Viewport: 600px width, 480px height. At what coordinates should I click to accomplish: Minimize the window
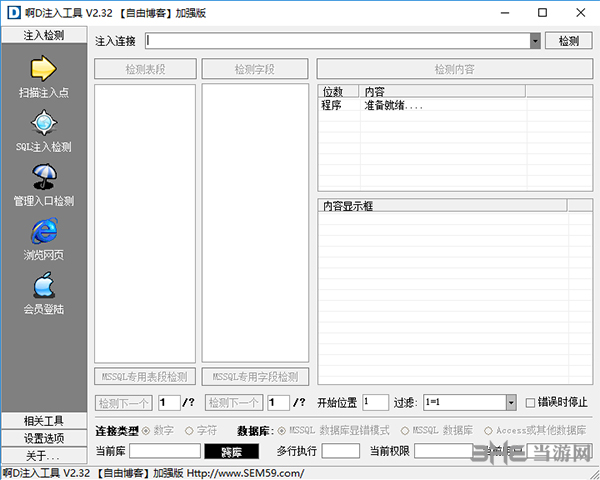(505, 13)
